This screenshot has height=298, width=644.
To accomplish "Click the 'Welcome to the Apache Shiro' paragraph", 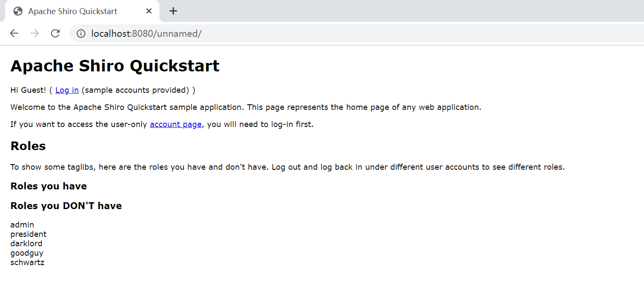I will click(x=246, y=107).
